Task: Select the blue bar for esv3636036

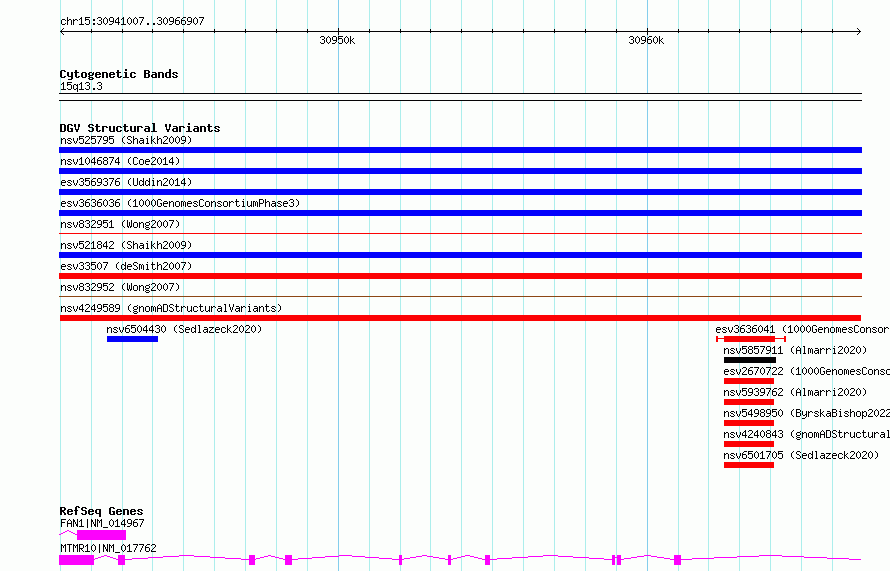Action: point(460,213)
